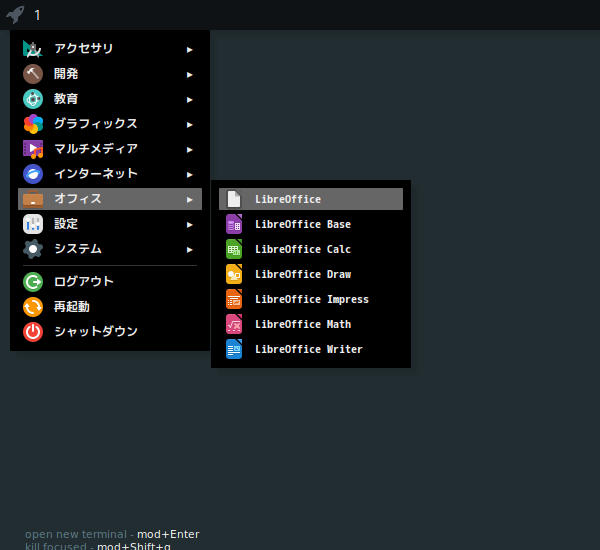Open the 教育 menu category
600x550 pixels.
(x=110, y=99)
